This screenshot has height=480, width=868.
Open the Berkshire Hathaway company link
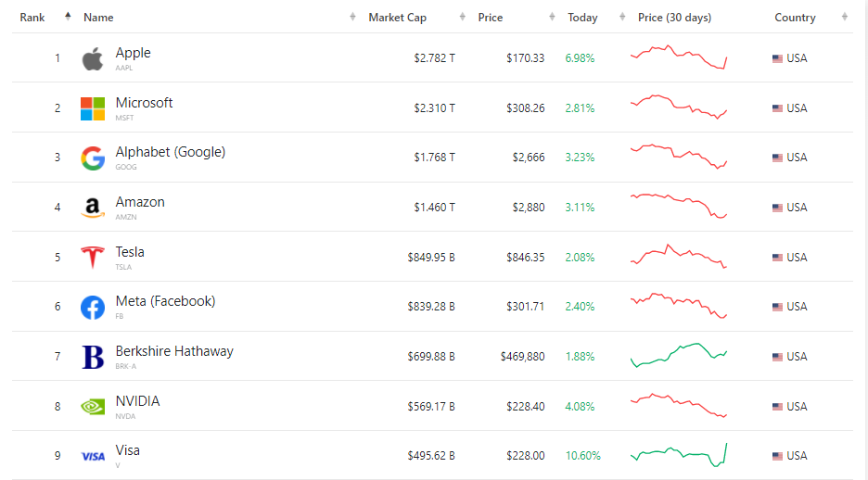[x=174, y=351]
